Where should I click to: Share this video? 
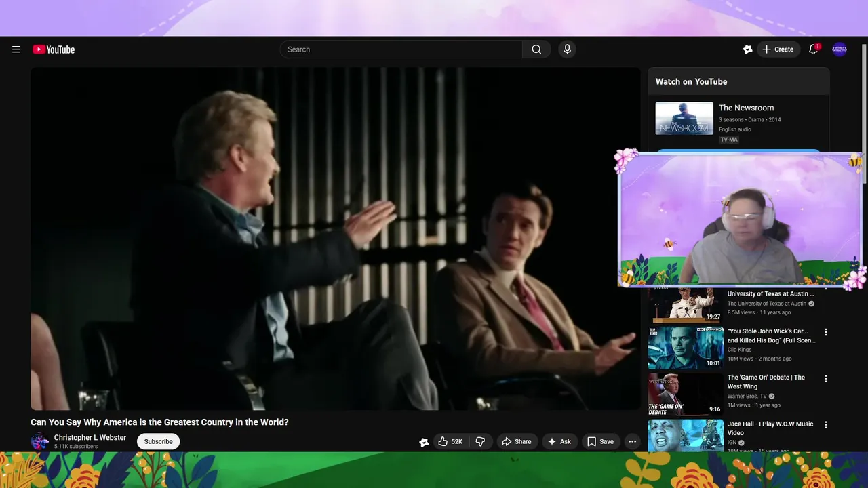tap(517, 441)
